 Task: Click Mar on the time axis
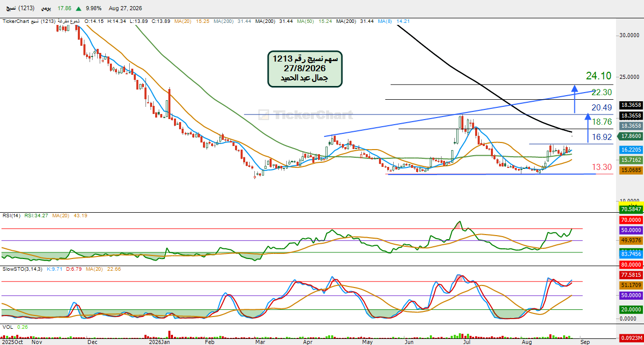(260, 342)
